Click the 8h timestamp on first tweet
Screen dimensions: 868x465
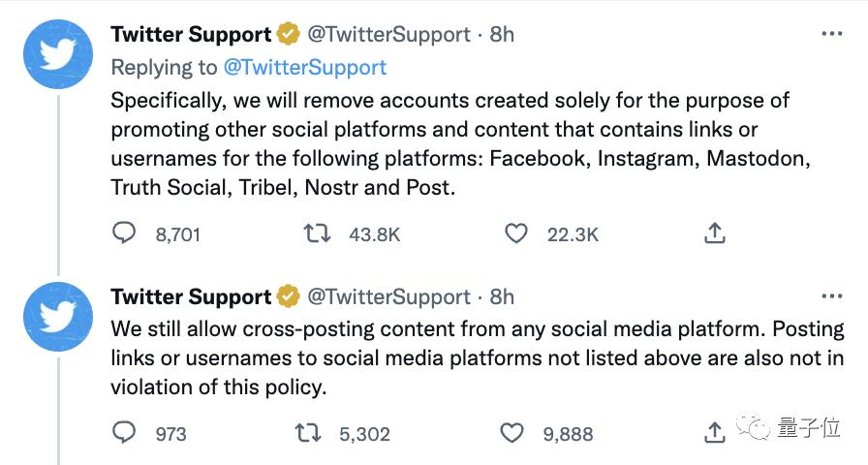[502, 34]
